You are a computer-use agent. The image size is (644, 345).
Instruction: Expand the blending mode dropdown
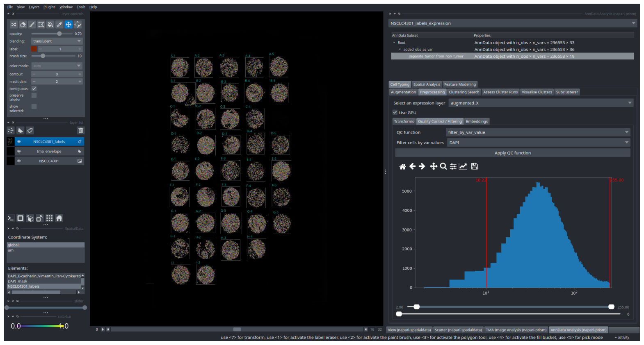(57, 41)
